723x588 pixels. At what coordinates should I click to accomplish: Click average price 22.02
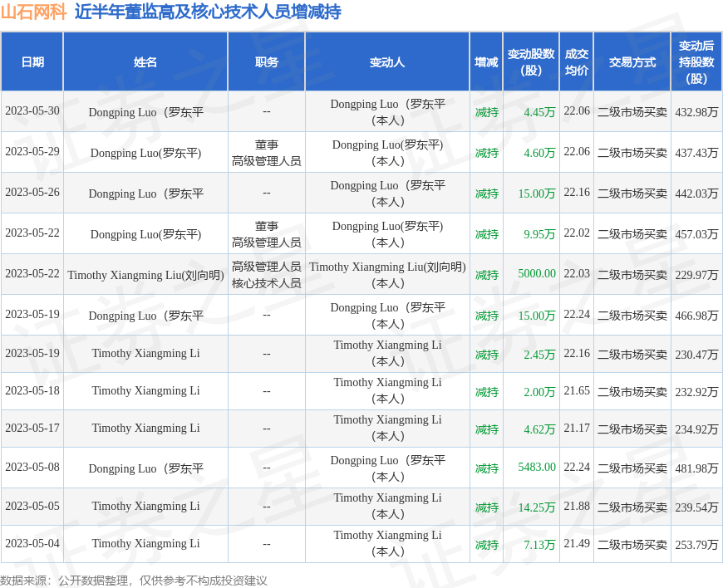coord(577,233)
